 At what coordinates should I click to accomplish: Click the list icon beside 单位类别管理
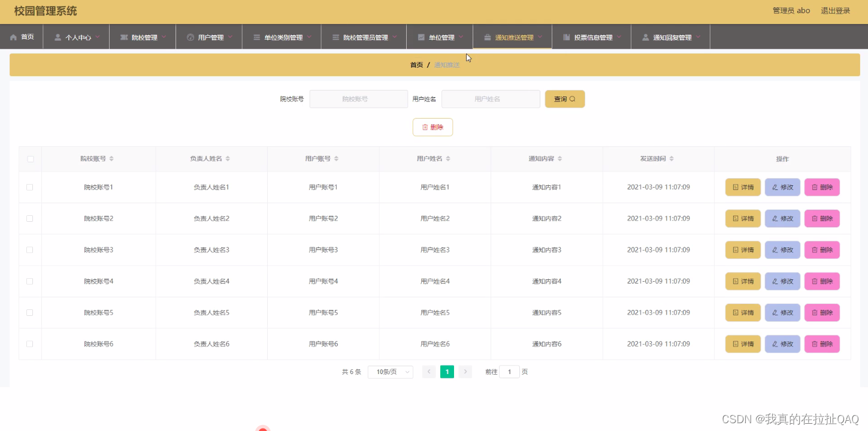pos(256,37)
